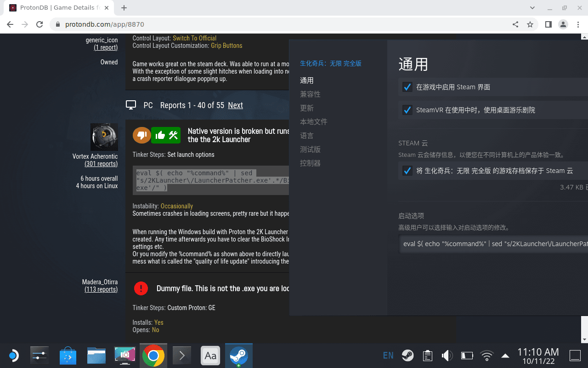The width and height of the screenshot is (588, 368).
Task: Toggle 在游戏中启用 Steam 界面 checkbox
Action: (407, 87)
